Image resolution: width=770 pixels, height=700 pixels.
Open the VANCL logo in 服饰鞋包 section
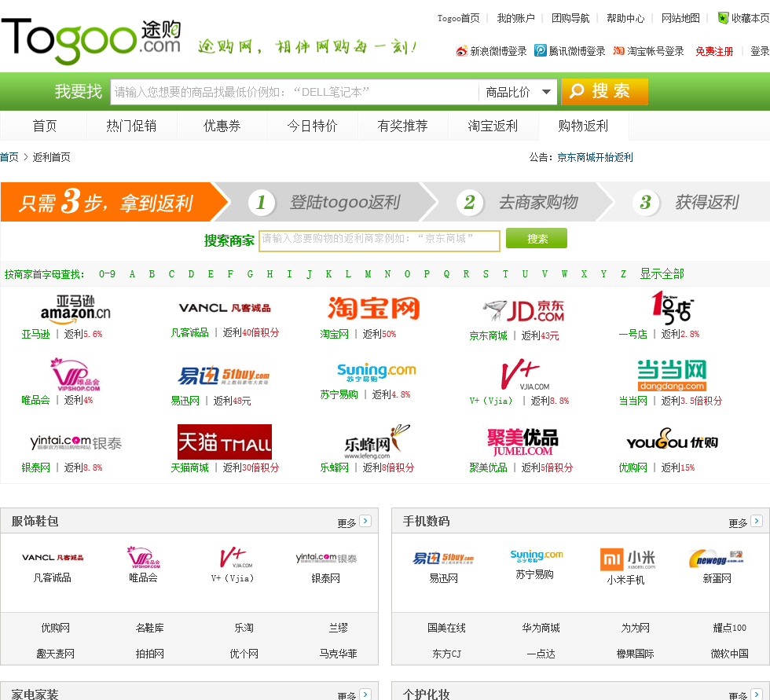[53, 558]
